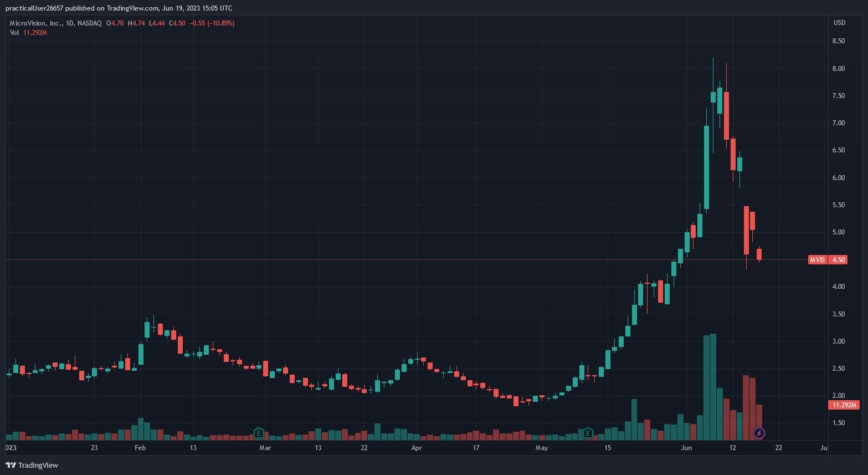
Task: Click the Apr label on time axis
Action: coord(416,448)
